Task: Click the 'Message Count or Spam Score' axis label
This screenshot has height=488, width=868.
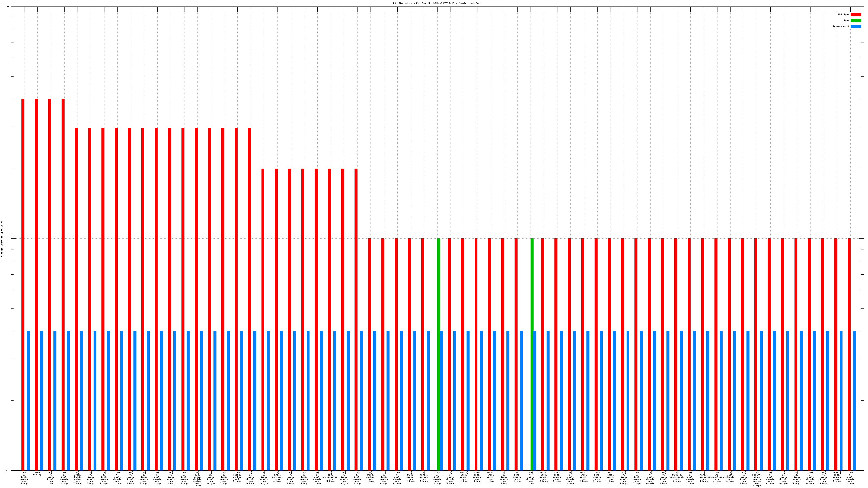Action: coord(2,239)
